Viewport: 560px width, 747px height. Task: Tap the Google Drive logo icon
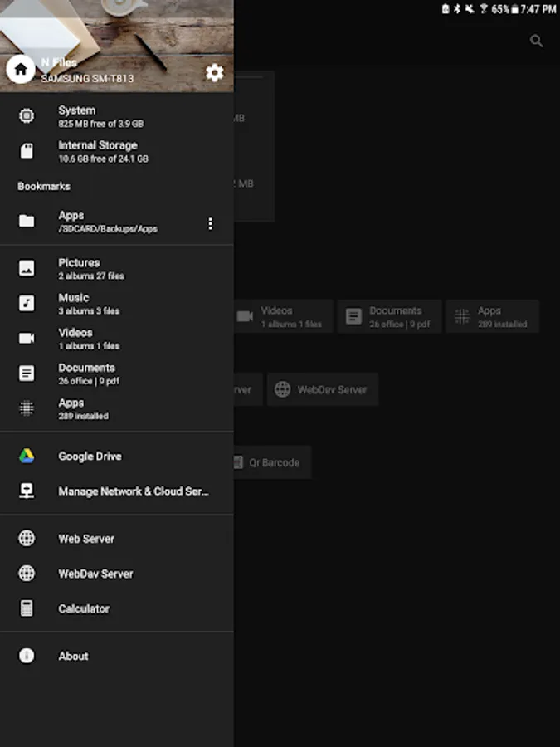point(27,456)
